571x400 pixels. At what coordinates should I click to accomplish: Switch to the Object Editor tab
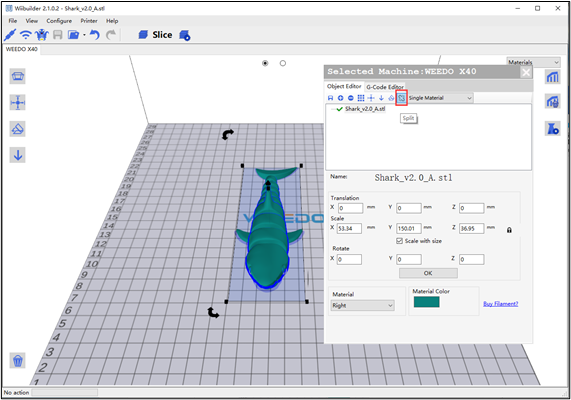[344, 86]
